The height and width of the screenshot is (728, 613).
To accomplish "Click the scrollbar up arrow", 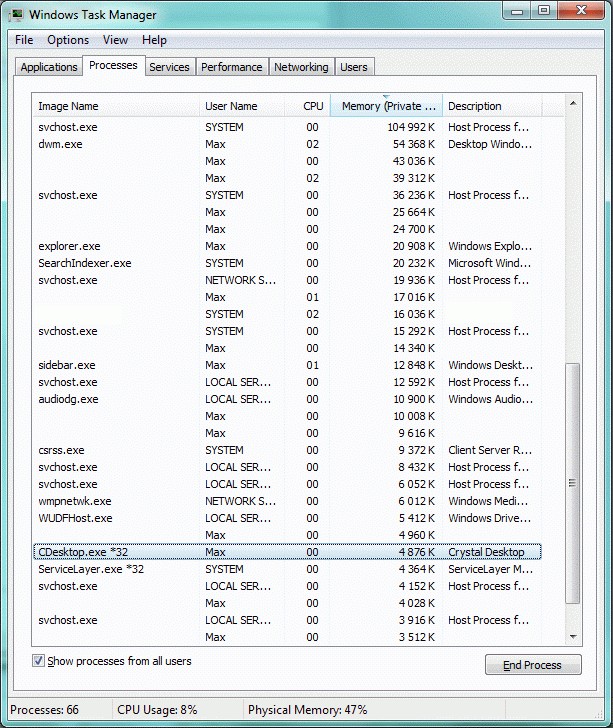I will (x=573, y=103).
